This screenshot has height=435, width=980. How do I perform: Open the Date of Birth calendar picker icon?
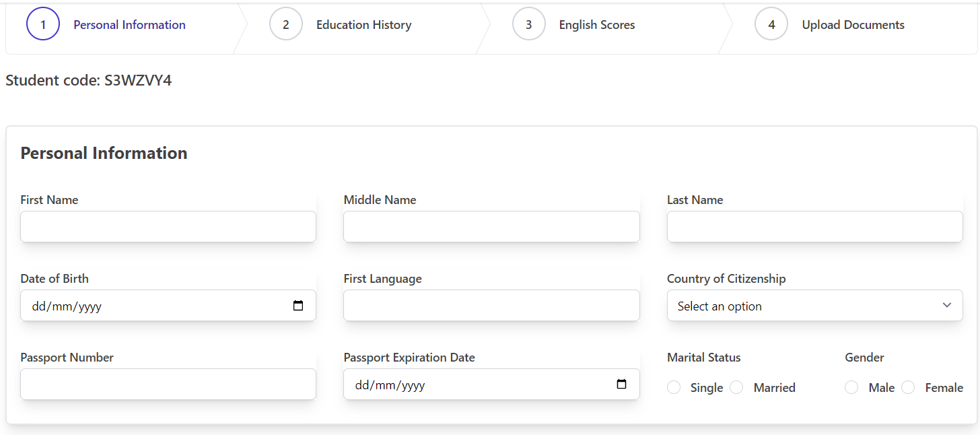pos(298,306)
